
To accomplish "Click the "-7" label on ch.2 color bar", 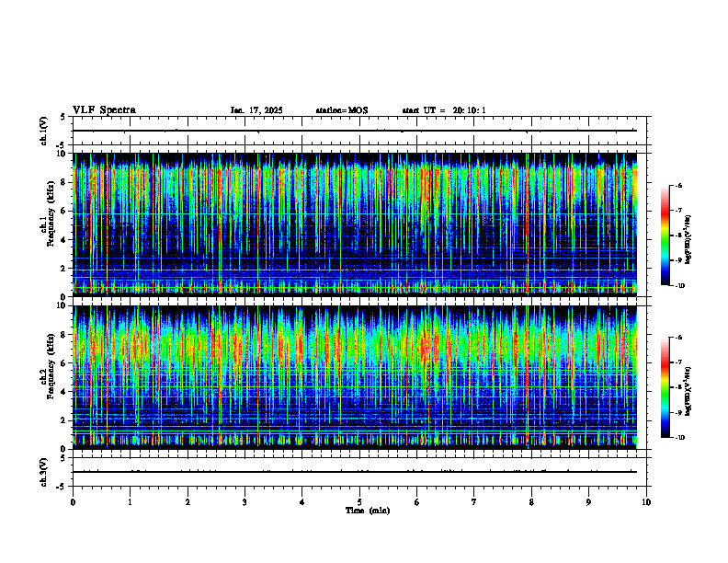I will 678,362.
